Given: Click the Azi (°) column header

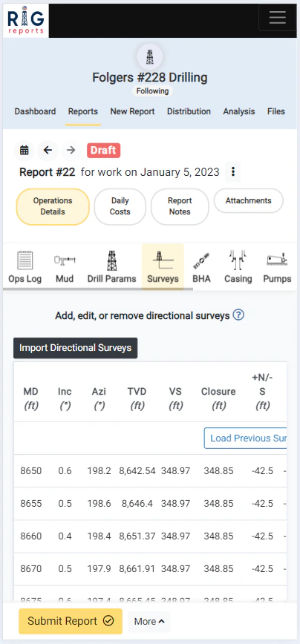Looking at the screenshot, I should click(x=99, y=398).
